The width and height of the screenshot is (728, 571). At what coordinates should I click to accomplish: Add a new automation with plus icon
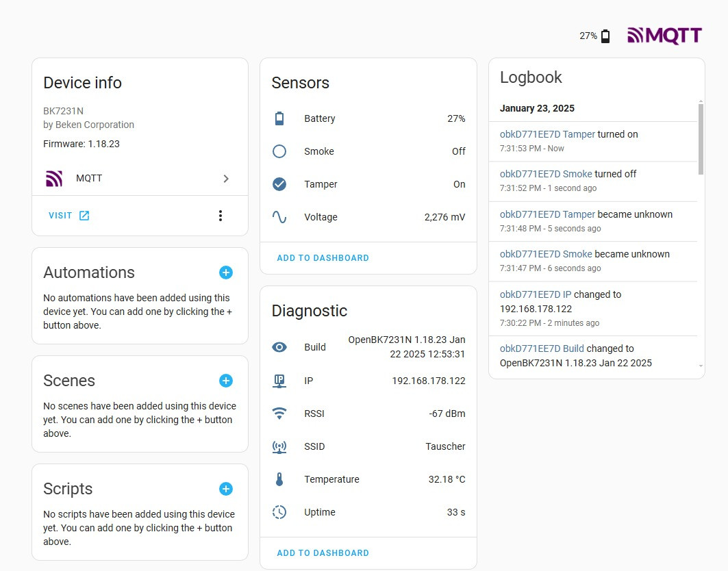point(226,272)
